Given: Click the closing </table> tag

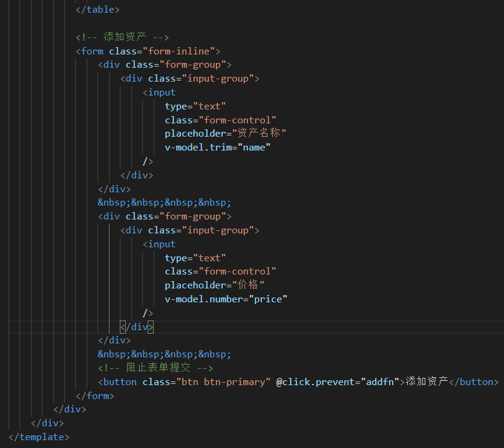Looking at the screenshot, I should tap(97, 10).
